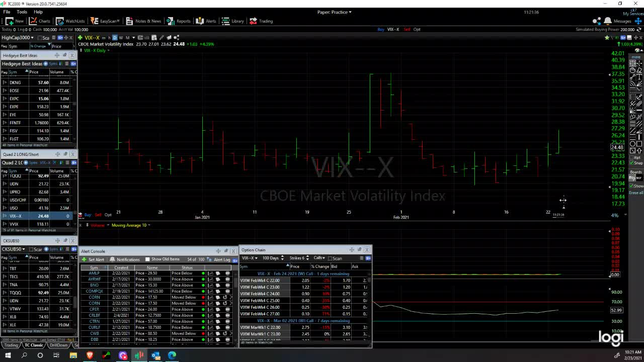
Task: Pop out the Hedgeye Best Ideas panel
Action: pyautogui.click(x=64, y=55)
